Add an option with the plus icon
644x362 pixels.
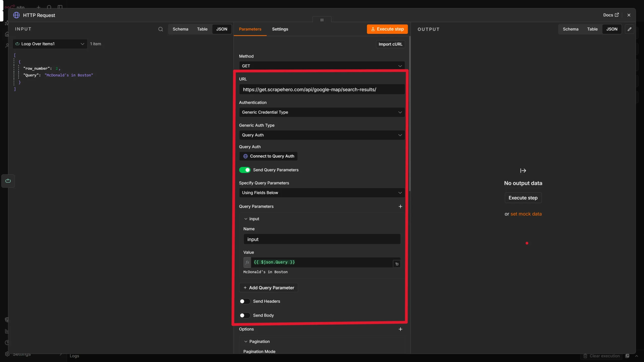coord(400,329)
